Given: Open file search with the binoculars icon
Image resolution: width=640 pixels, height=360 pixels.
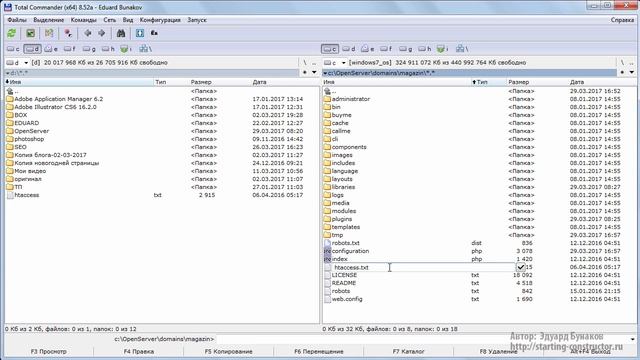Looking at the screenshot, I should (121, 33).
